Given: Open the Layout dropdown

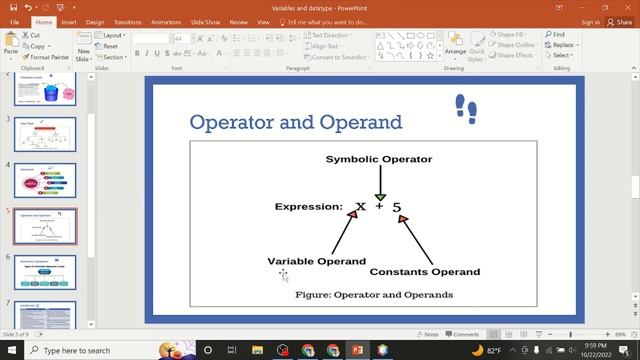Looking at the screenshot, I should (111, 35).
